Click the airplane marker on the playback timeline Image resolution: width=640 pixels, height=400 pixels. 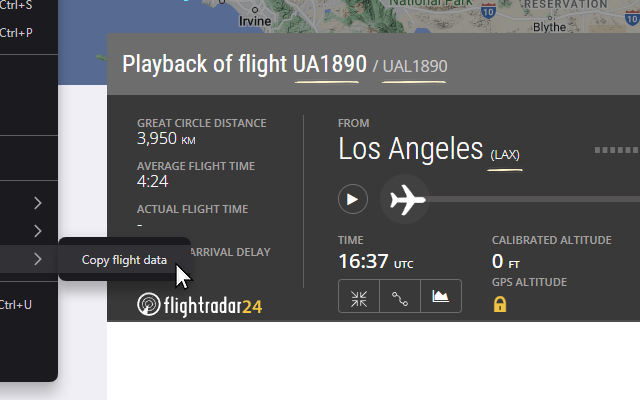click(406, 200)
